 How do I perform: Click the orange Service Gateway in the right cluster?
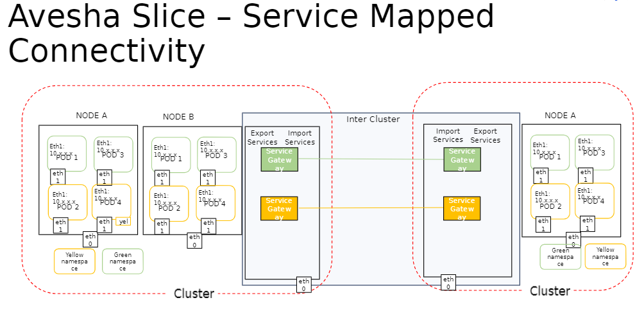click(462, 208)
